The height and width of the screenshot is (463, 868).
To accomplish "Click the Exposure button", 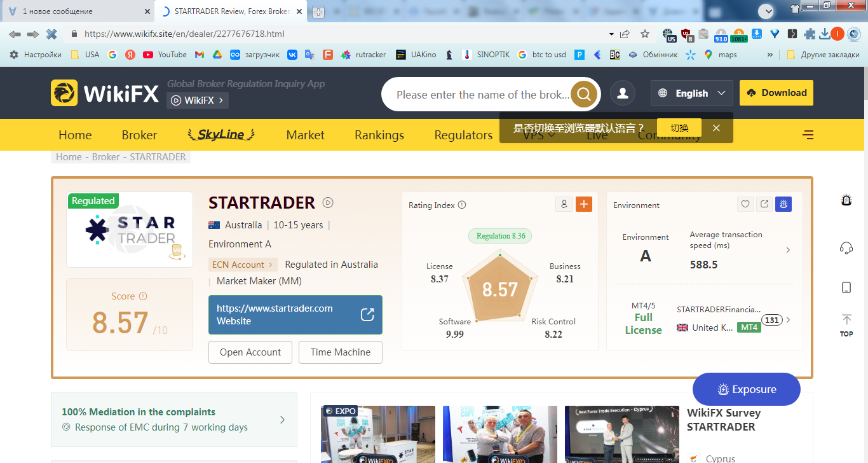I will [747, 389].
